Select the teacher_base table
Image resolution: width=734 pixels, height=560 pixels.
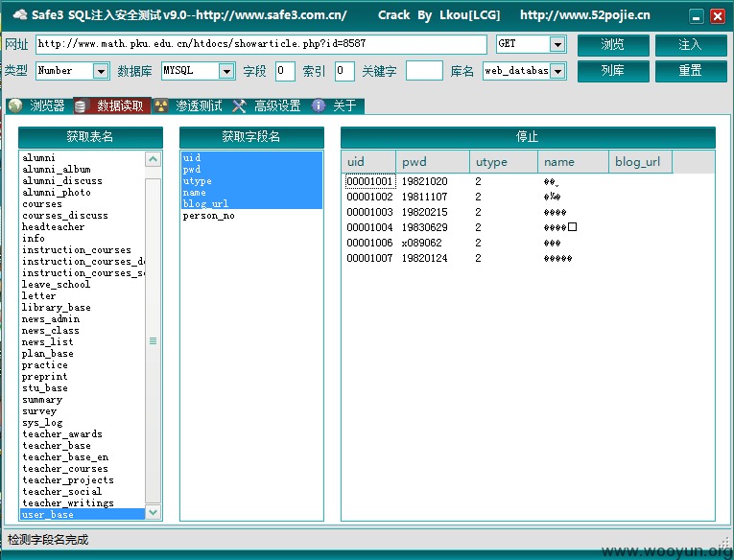(x=83, y=445)
